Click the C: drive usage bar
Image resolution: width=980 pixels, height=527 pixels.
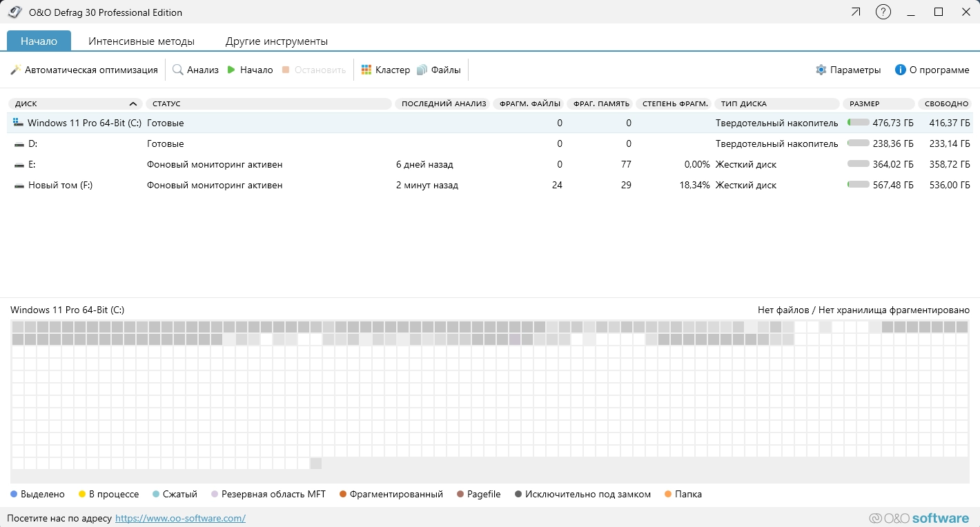(858, 123)
